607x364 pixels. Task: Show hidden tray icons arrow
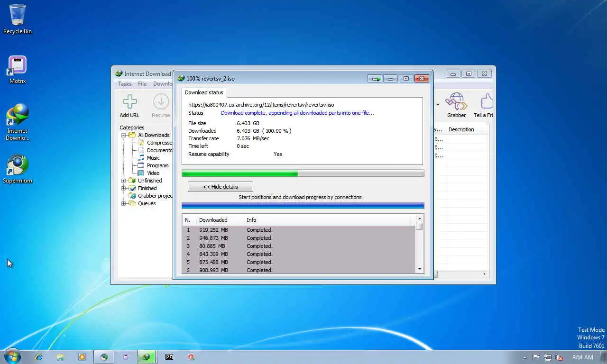[x=524, y=357]
